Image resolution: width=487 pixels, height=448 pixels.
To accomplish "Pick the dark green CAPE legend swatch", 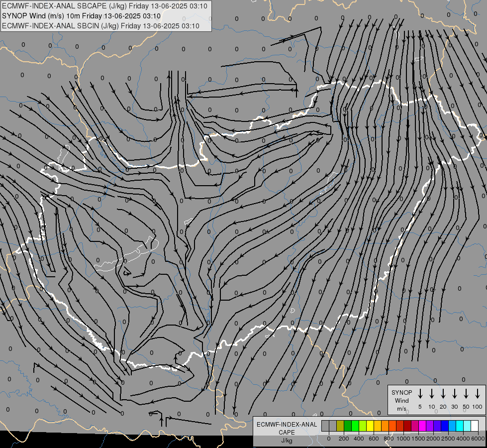I will 348,426.
